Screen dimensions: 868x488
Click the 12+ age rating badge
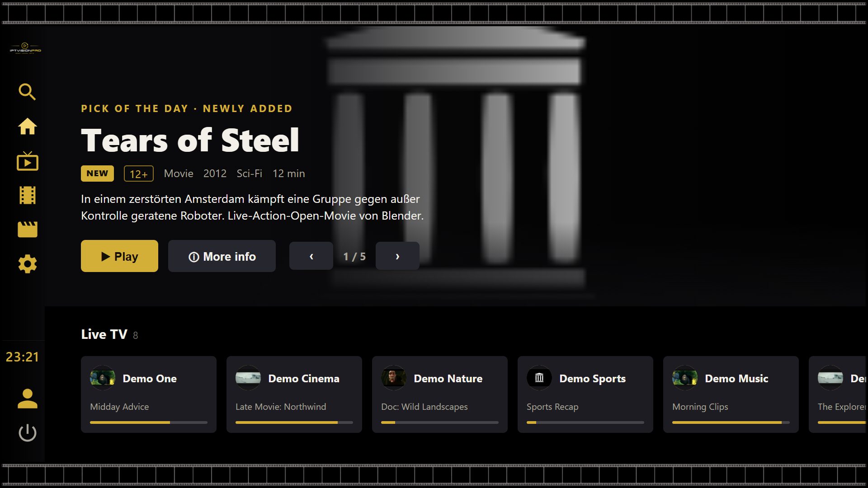coord(139,174)
